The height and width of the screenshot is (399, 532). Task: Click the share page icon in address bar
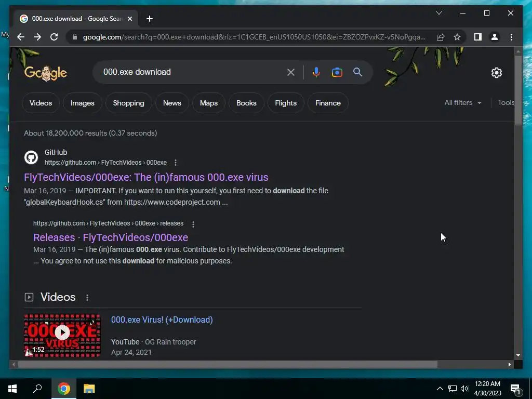(x=441, y=37)
